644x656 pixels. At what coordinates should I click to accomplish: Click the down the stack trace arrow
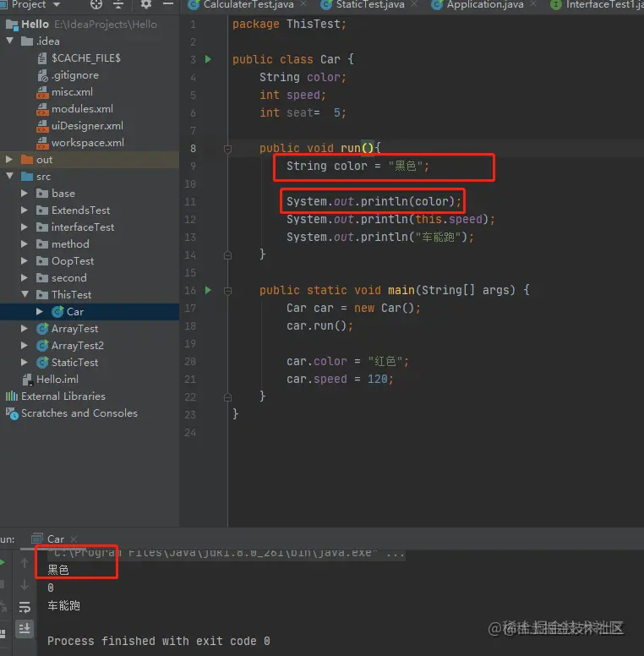25,585
